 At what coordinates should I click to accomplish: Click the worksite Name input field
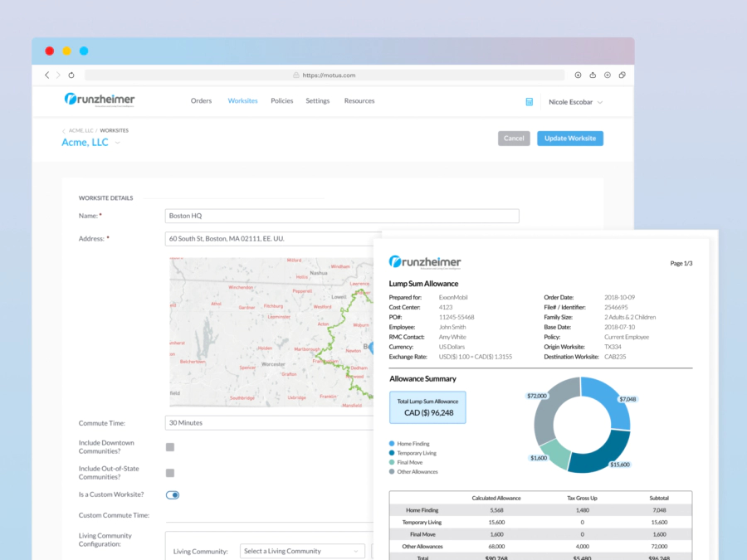pos(342,216)
